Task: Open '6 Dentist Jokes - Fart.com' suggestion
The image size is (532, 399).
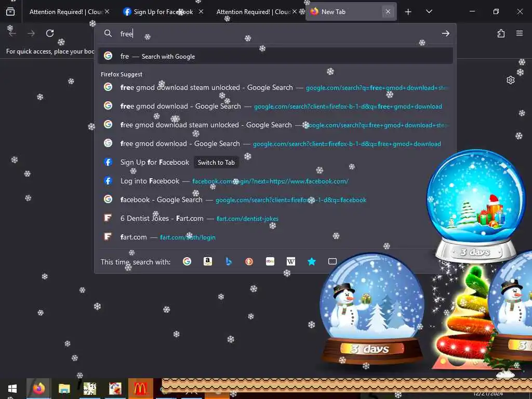Action: click(x=275, y=218)
